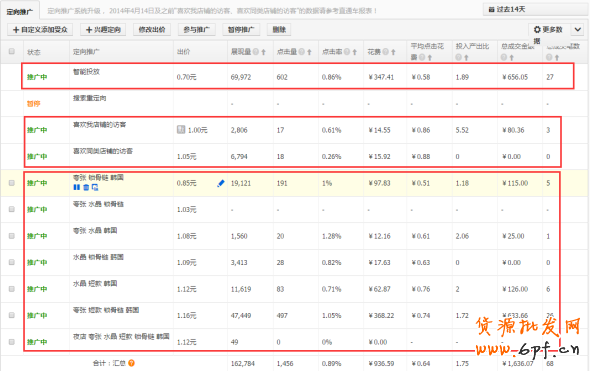This screenshot has width=590, height=371.
Task: Open the 更多数据 gear settings menu
Action: (x=550, y=30)
